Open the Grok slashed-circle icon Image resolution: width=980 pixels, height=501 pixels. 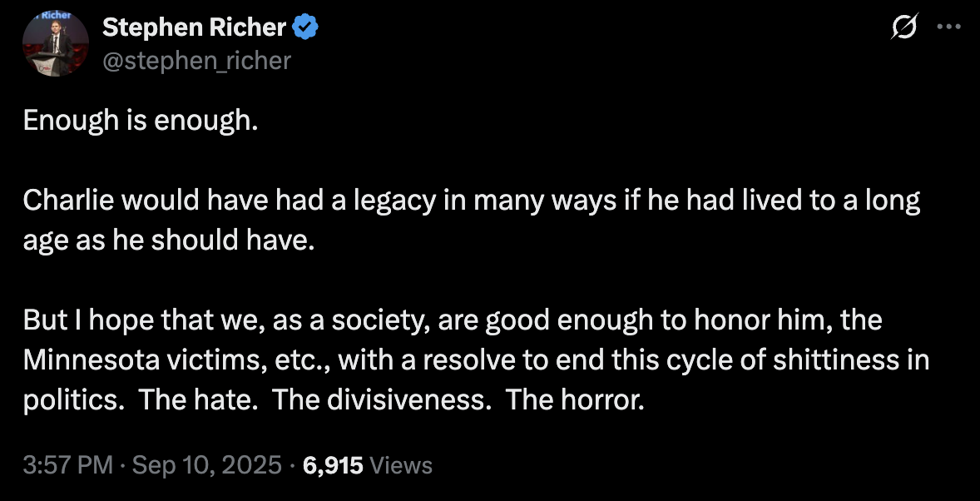904,28
